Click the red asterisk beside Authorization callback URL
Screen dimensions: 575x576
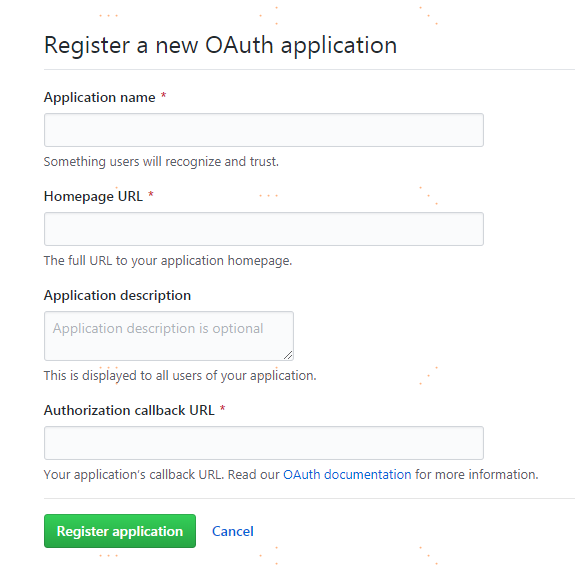click(x=222, y=408)
